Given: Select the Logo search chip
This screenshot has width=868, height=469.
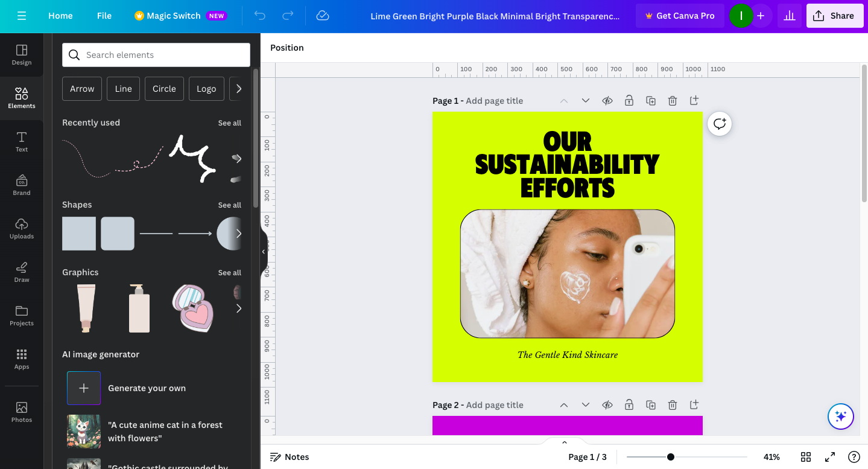Looking at the screenshot, I should (x=206, y=89).
